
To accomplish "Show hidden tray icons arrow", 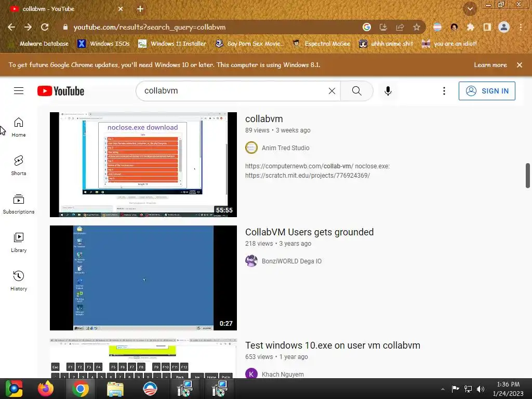I will coord(443,389).
